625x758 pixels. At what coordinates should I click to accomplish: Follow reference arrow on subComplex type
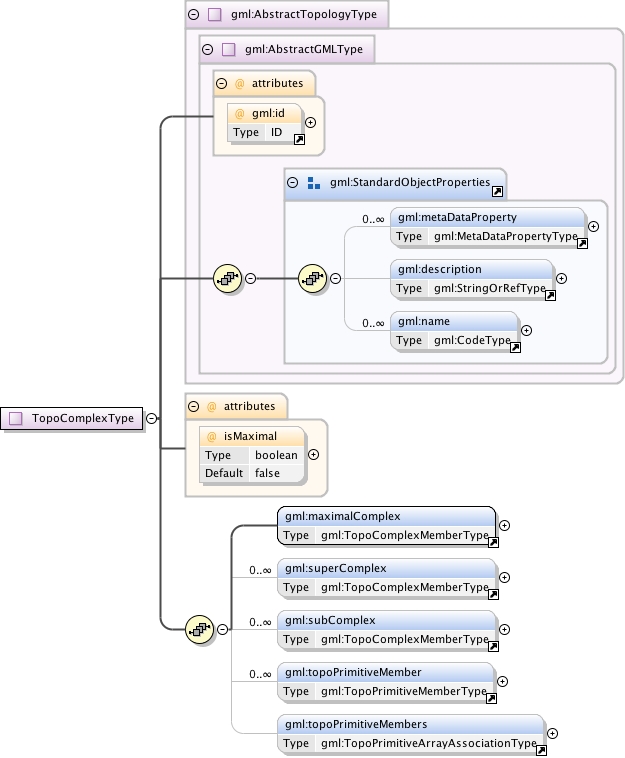(493, 647)
